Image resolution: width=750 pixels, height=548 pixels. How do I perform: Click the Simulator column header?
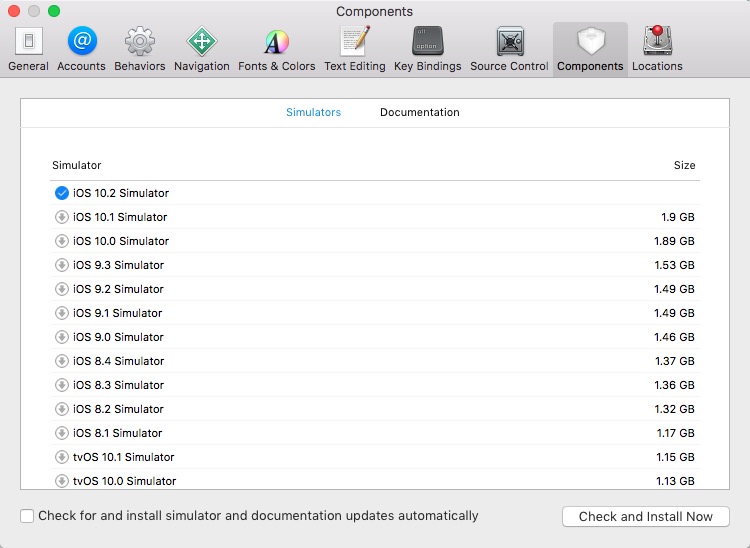point(77,165)
